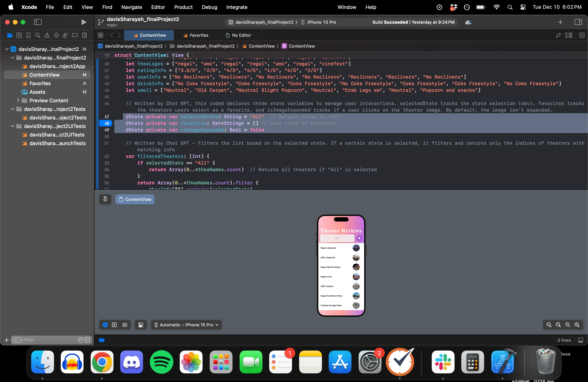The image size is (588, 382).
Task: Open the Find navigator magnifier icon
Action: tap(38, 35)
